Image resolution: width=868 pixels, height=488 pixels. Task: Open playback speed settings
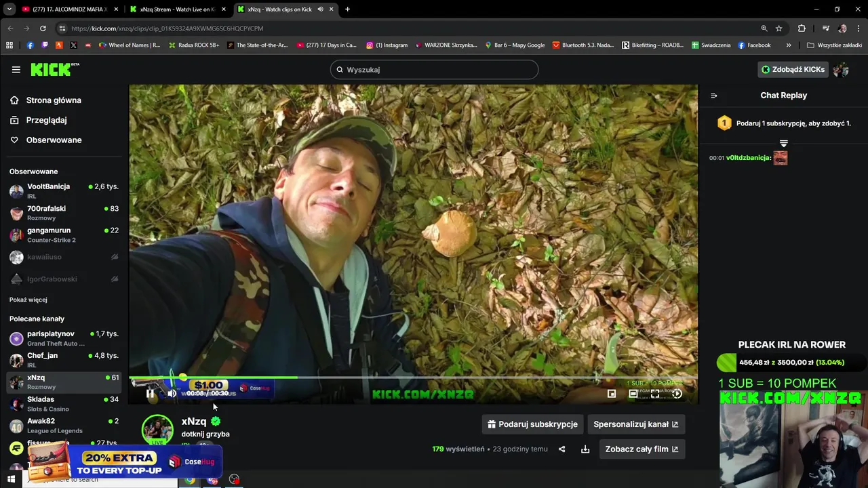click(677, 393)
